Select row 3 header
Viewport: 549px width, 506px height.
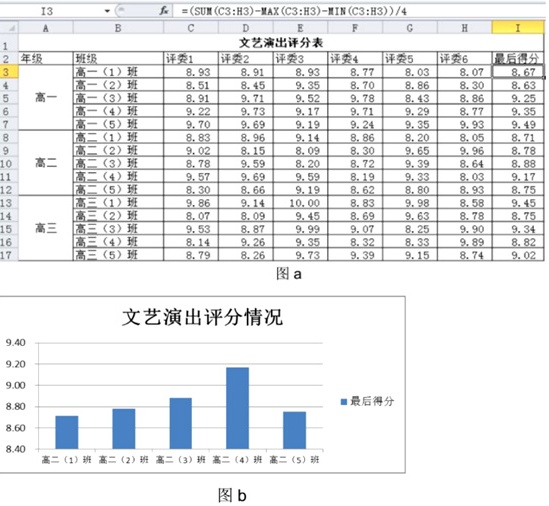point(9,72)
